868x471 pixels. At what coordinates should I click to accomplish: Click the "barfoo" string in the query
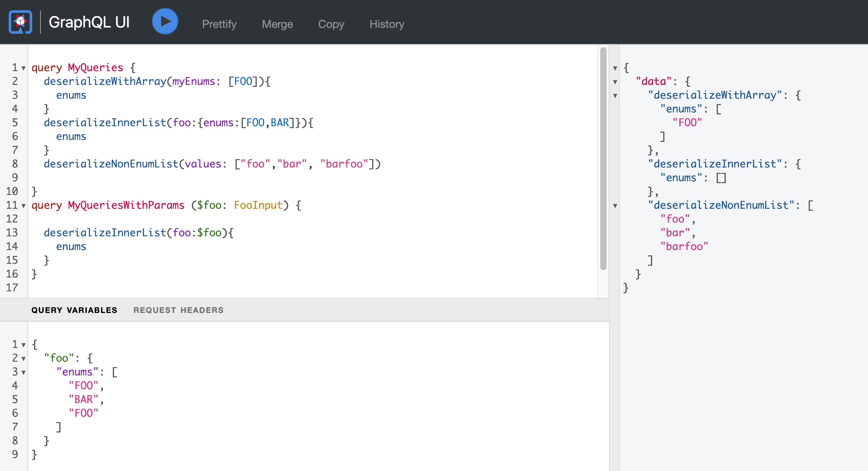344,164
